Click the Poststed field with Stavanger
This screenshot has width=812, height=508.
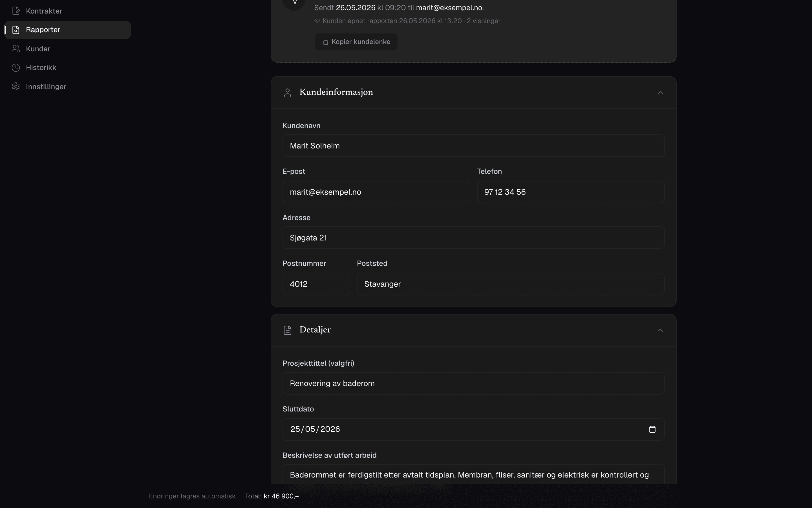pyautogui.click(x=511, y=284)
